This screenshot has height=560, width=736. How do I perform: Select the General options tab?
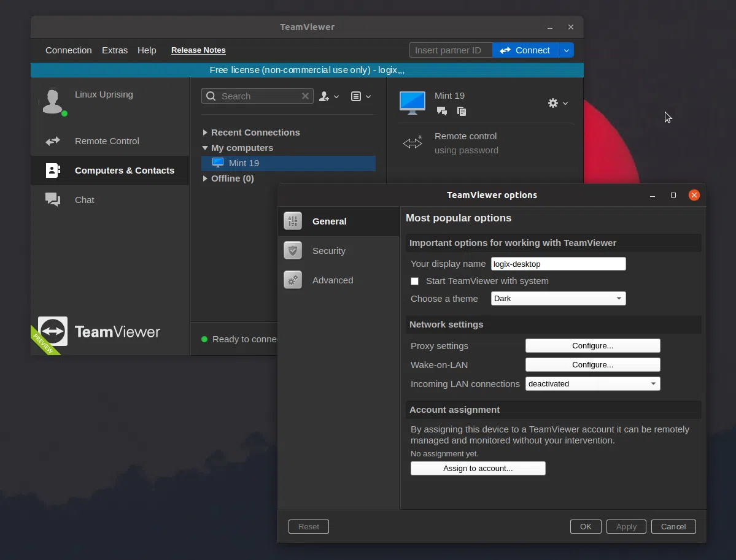(x=339, y=221)
